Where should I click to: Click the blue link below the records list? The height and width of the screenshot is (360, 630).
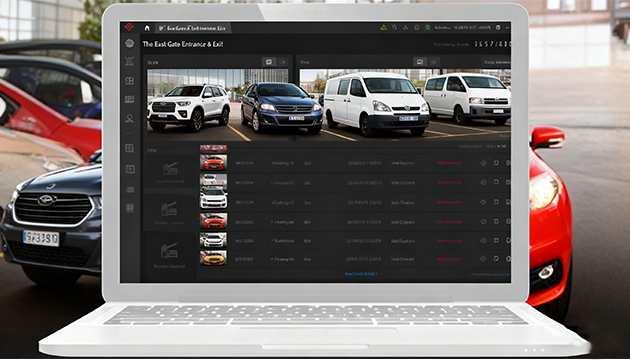(361, 274)
